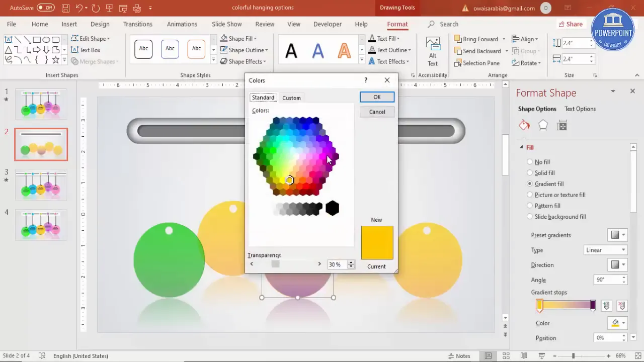
Task: Click the Transparency percentage field
Action: click(337, 264)
